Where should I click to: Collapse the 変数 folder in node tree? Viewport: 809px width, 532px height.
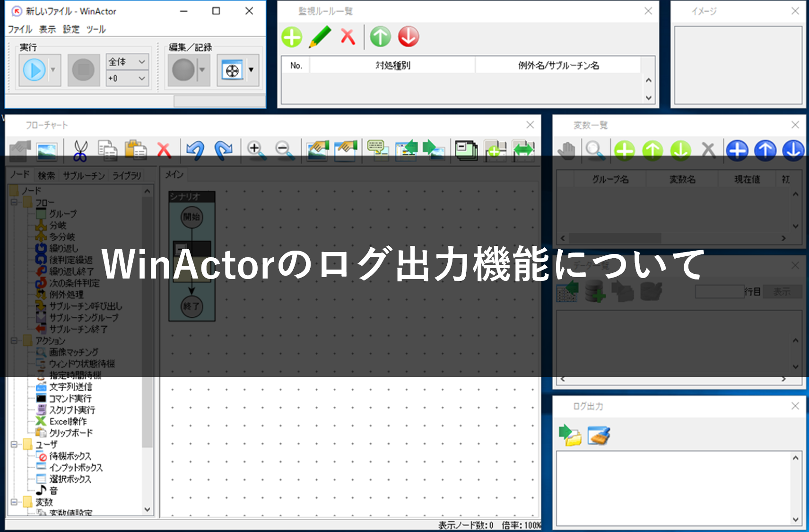(x=14, y=502)
